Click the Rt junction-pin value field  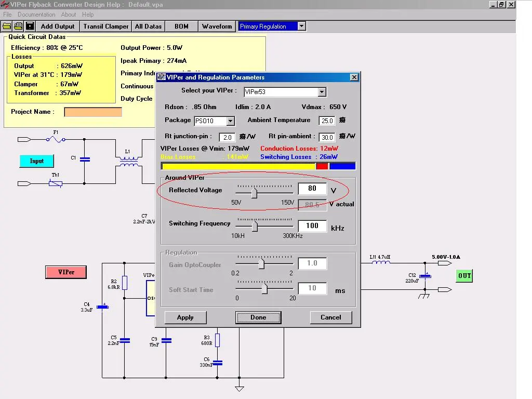(x=228, y=137)
